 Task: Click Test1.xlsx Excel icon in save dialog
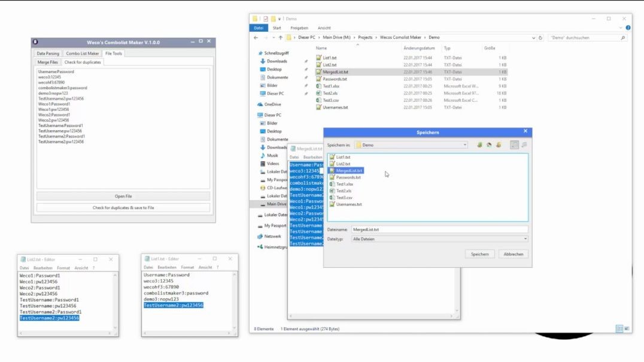coord(332,184)
